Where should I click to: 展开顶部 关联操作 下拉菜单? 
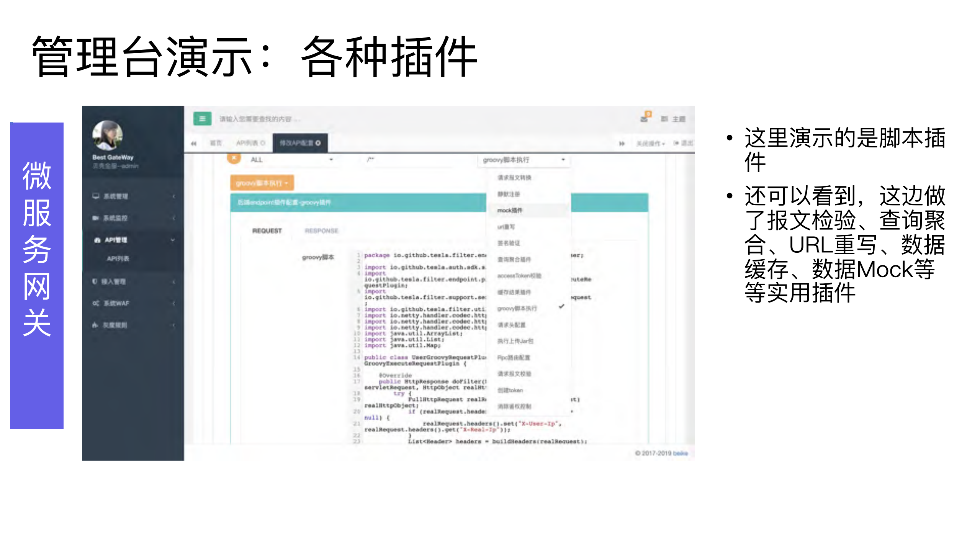[650, 143]
